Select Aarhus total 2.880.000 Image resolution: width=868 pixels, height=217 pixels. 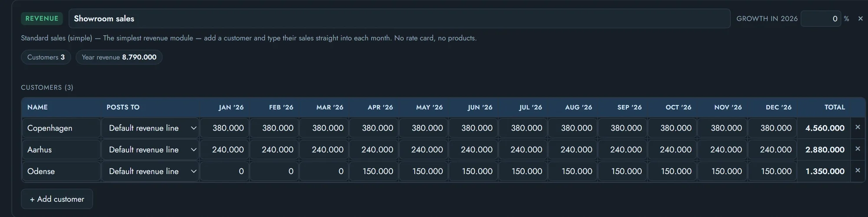[x=825, y=150]
